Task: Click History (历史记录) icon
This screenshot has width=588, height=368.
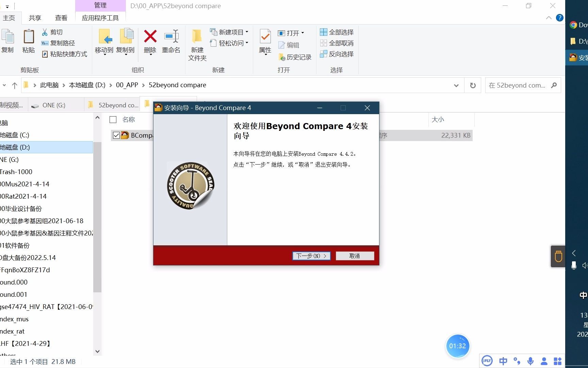Action: click(x=282, y=57)
